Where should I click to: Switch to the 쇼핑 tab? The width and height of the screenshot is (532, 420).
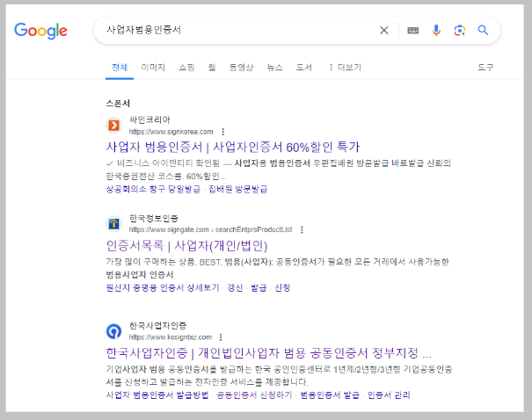coord(186,68)
